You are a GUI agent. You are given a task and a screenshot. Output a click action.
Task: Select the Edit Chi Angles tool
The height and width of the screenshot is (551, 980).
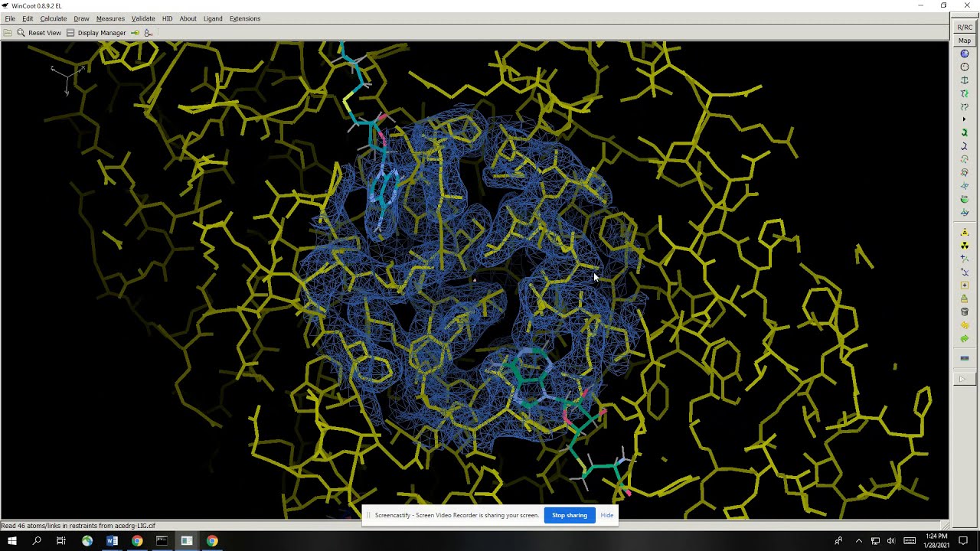pos(965,159)
